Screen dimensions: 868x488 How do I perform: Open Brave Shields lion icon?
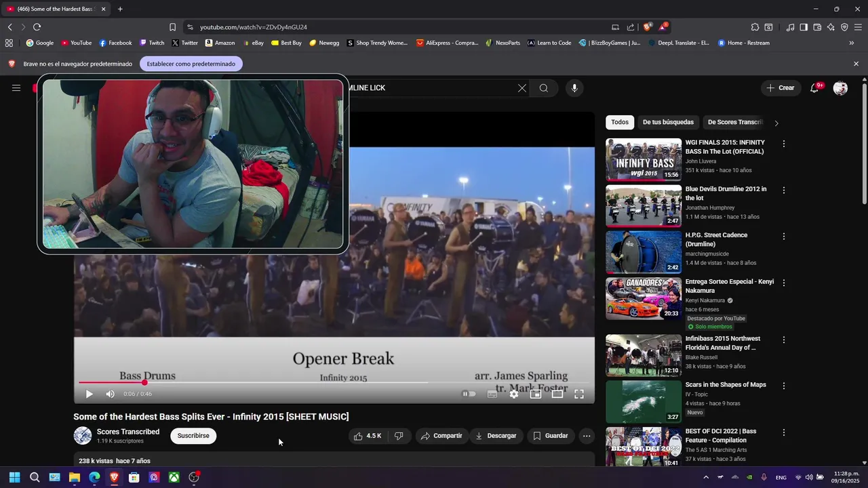[x=648, y=27]
